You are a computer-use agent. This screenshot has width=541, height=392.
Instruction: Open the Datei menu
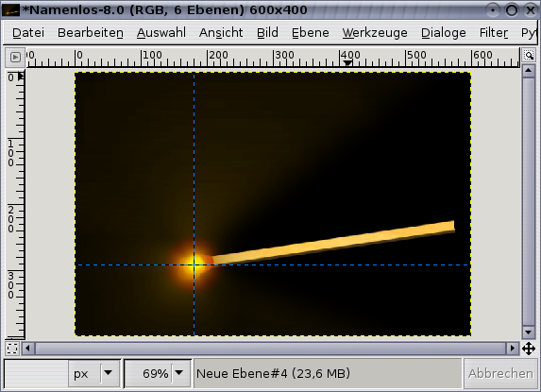click(28, 33)
